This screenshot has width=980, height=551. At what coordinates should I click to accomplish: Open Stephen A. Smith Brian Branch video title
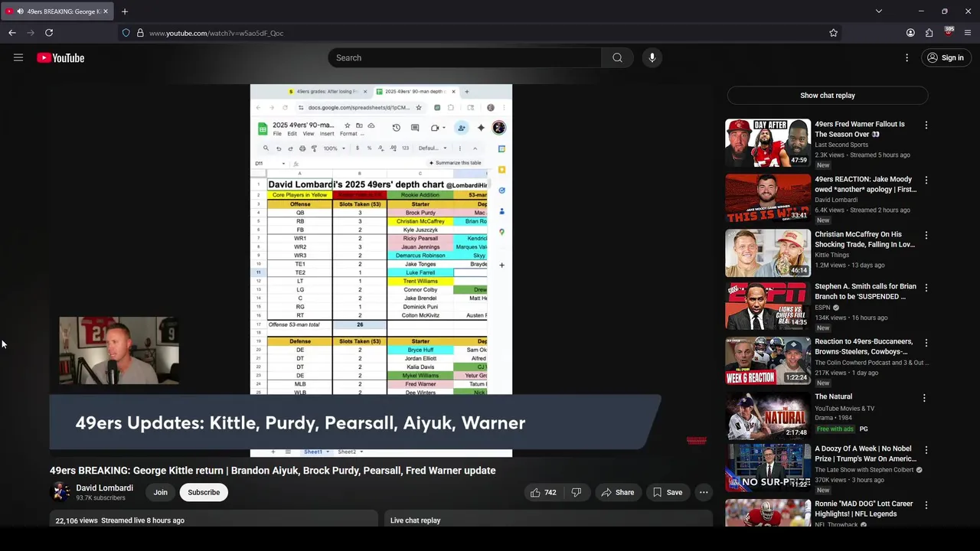(x=865, y=292)
